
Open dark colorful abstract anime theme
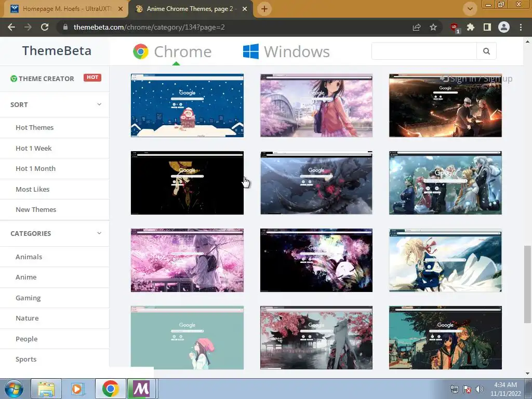click(x=316, y=260)
